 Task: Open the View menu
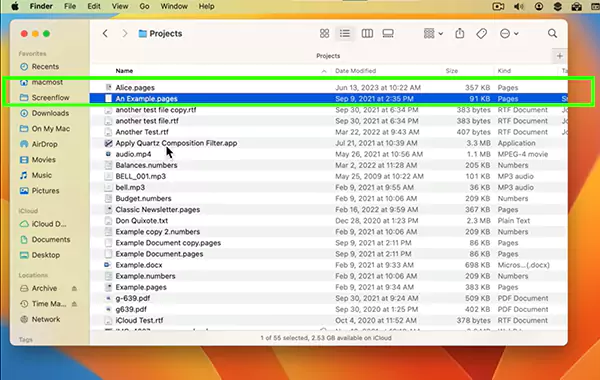tap(120, 7)
